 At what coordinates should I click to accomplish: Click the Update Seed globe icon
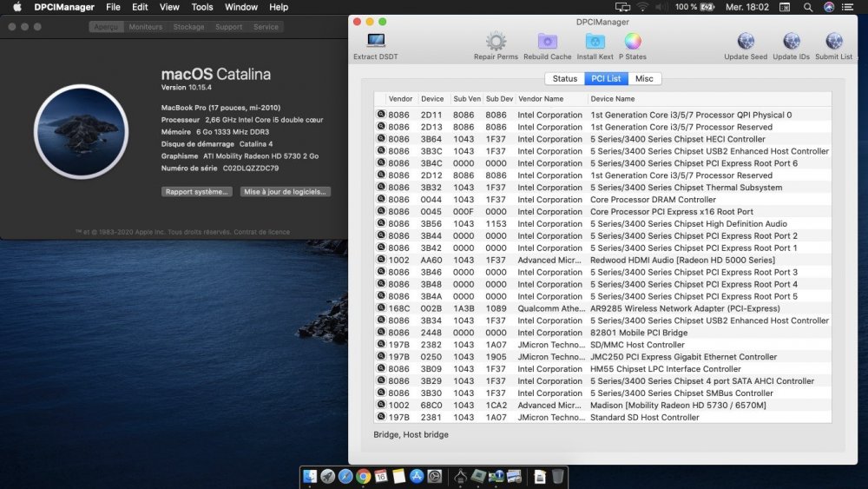[x=746, y=41]
